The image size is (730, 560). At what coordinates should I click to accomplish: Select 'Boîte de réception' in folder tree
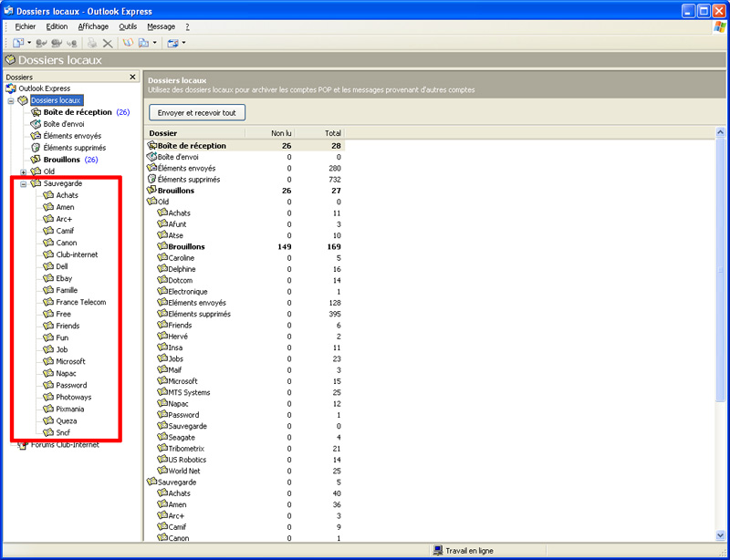point(78,112)
